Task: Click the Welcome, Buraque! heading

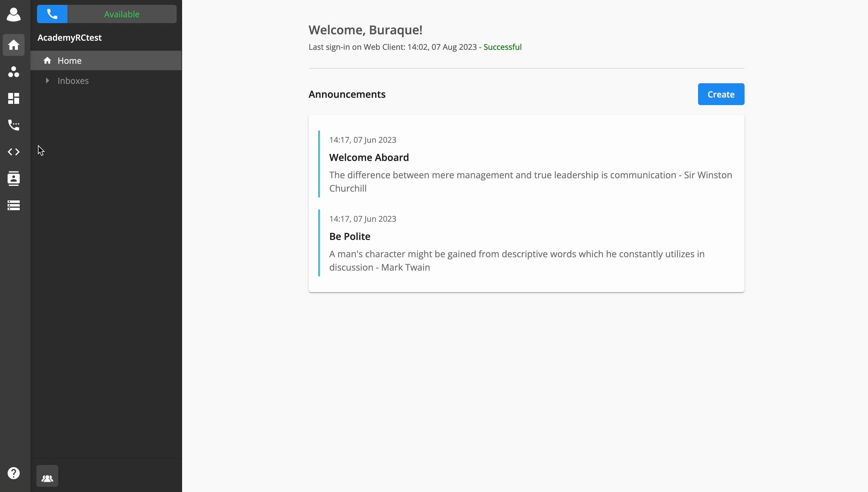Action: 366,30
